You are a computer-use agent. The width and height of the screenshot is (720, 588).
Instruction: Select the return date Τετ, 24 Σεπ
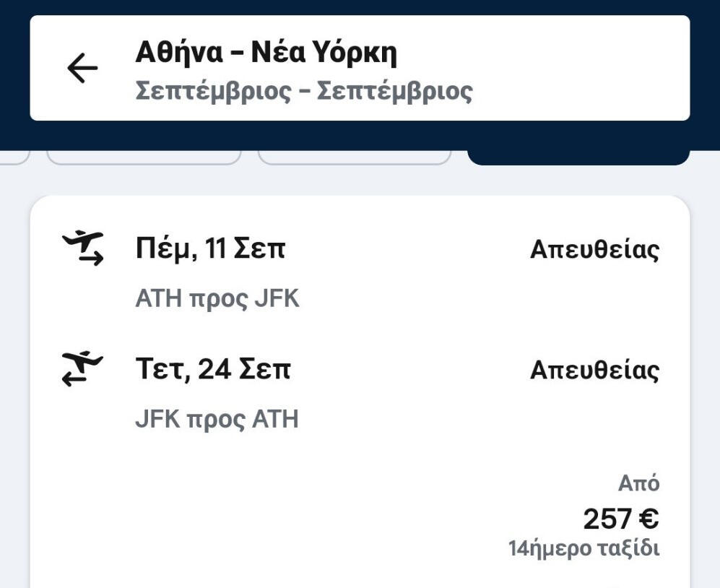pyautogui.click(x=213, y=370)
